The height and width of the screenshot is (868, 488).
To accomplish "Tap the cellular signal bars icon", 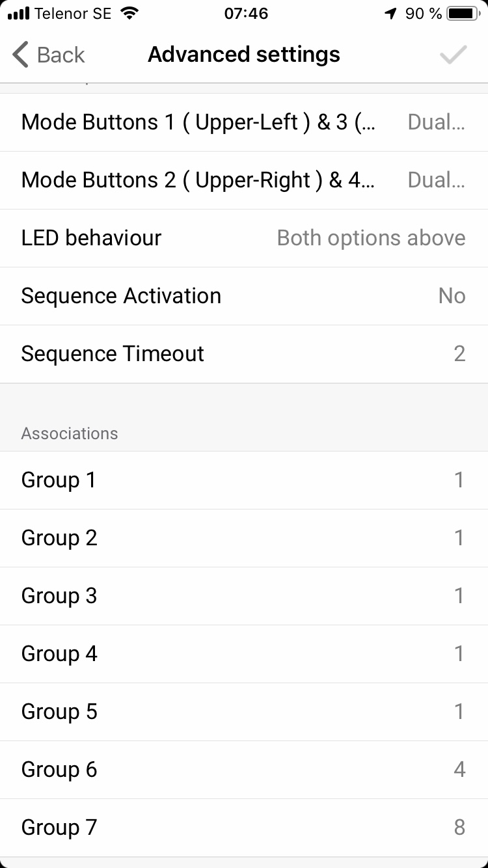I will 19,14.
